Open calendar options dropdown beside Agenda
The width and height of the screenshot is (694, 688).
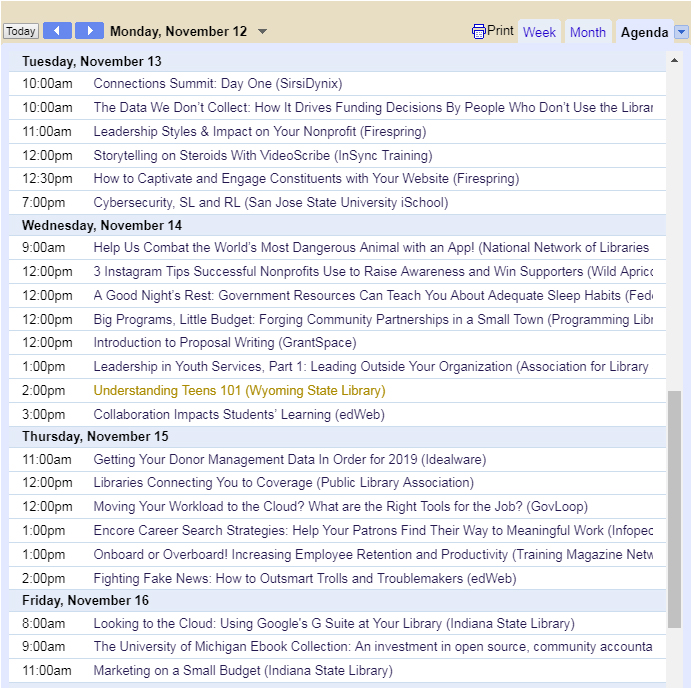pyautogui.click(x=682, y=32)
